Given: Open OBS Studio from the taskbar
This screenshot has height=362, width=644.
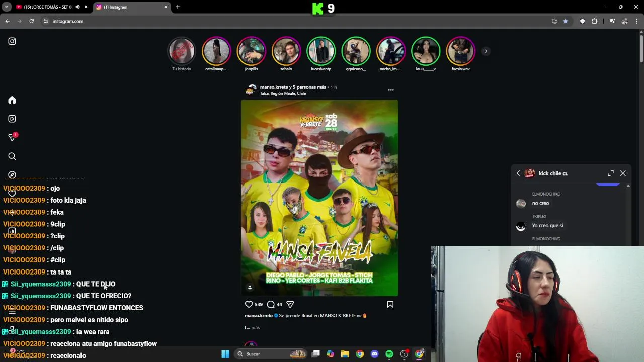Looking at the screenshot, I should [404, 354].
